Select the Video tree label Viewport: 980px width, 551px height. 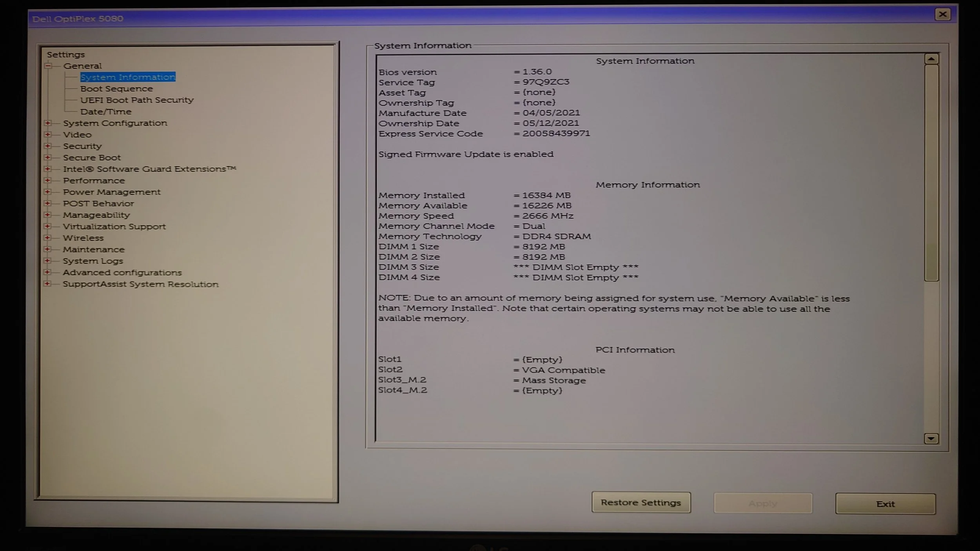[77, 134]
